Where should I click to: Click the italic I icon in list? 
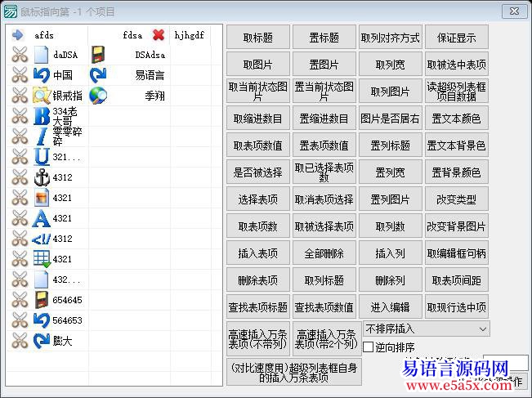pos(42,136)
